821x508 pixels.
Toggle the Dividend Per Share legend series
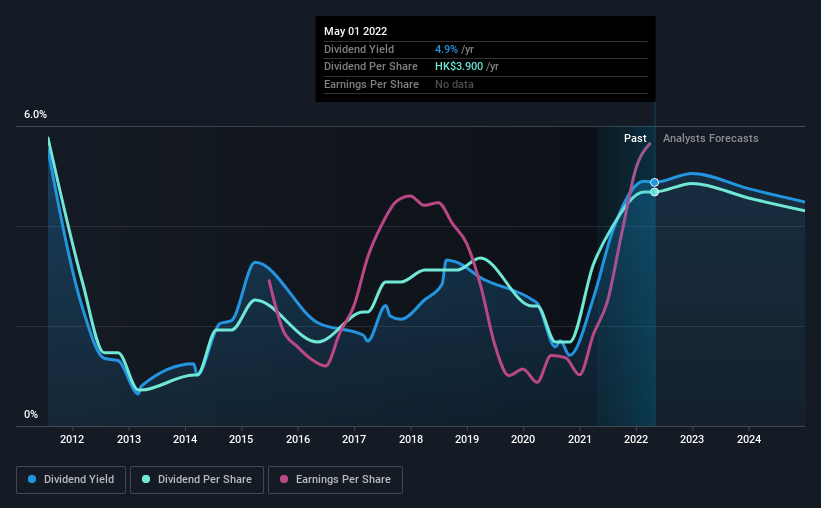pos(197,480)
